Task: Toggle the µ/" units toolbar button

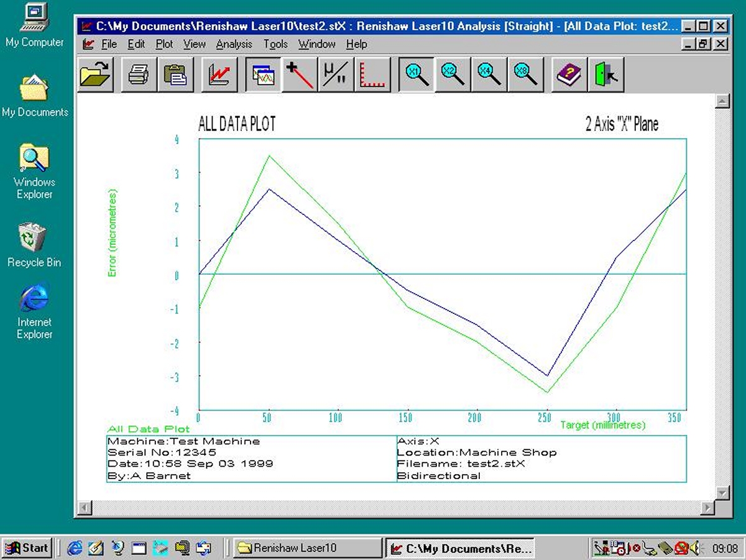Action: coord(336,75)
